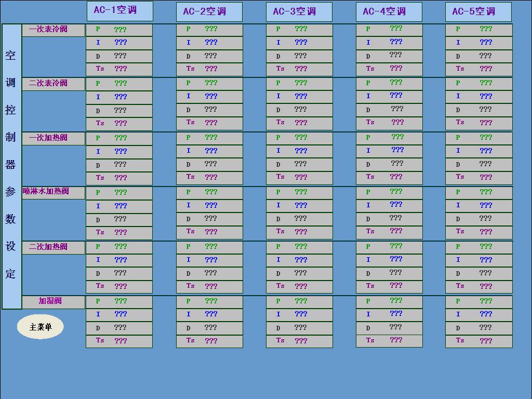
Task: Click the P field of AC-5 一次加热阀
Action: (x=485, y=138)
